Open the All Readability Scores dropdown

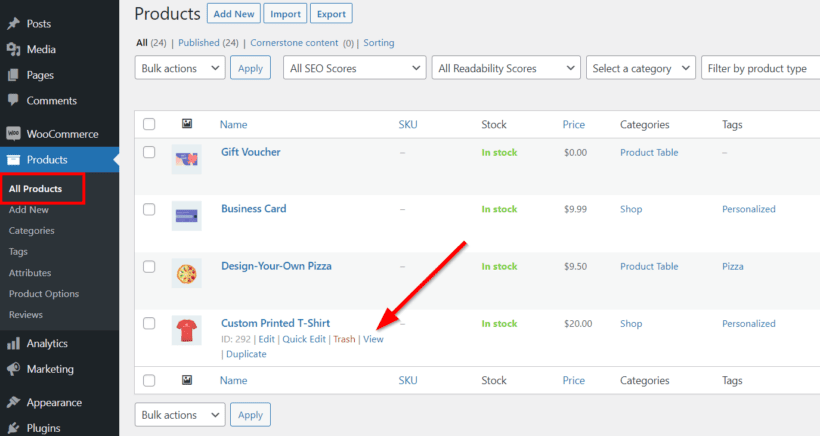tap(506, 68)
